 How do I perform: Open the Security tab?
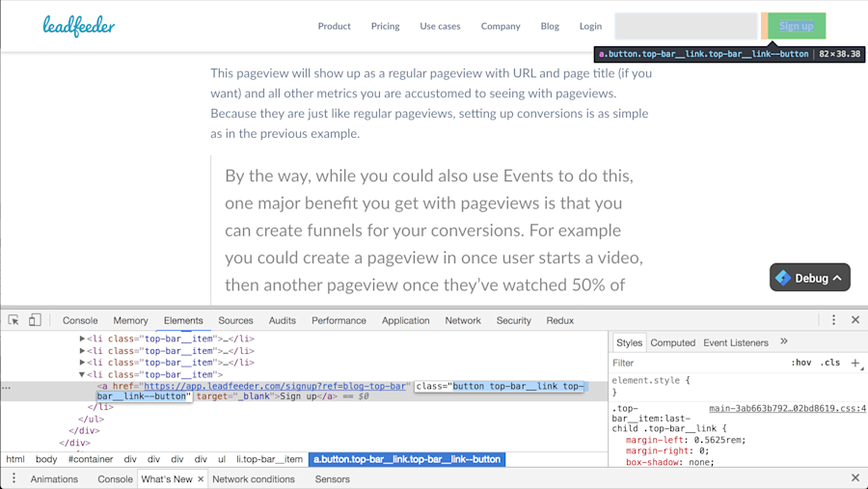[x=514, y=320]
